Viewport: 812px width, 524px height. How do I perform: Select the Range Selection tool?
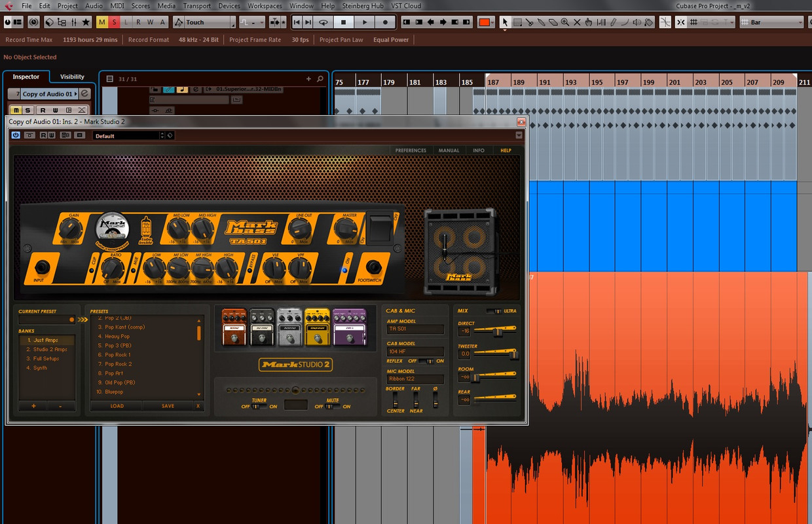(x=517, y=22)
